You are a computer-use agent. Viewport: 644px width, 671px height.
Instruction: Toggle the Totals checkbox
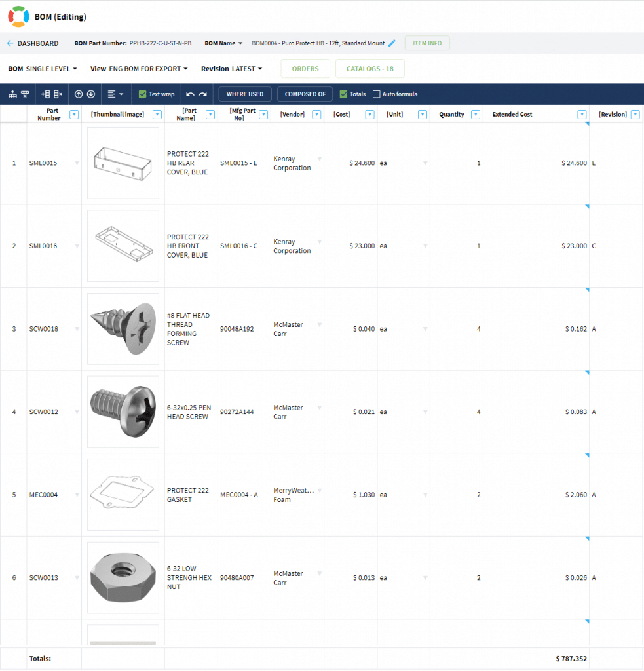[343, 94]
